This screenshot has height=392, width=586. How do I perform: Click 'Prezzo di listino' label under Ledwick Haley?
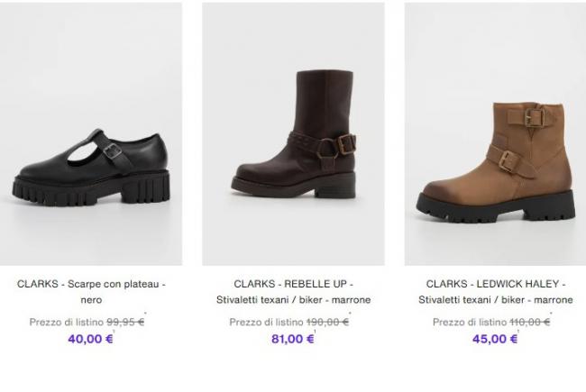(x=470, y=322)
